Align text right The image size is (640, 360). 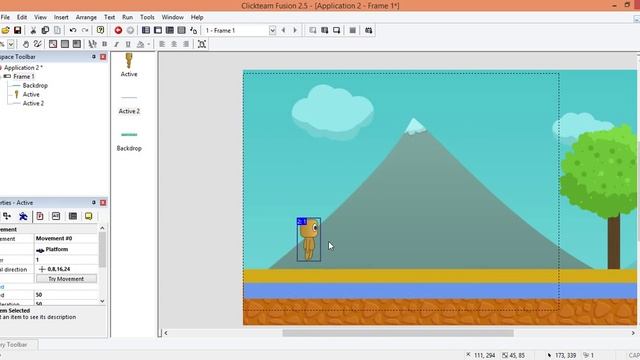click(186, 44)
